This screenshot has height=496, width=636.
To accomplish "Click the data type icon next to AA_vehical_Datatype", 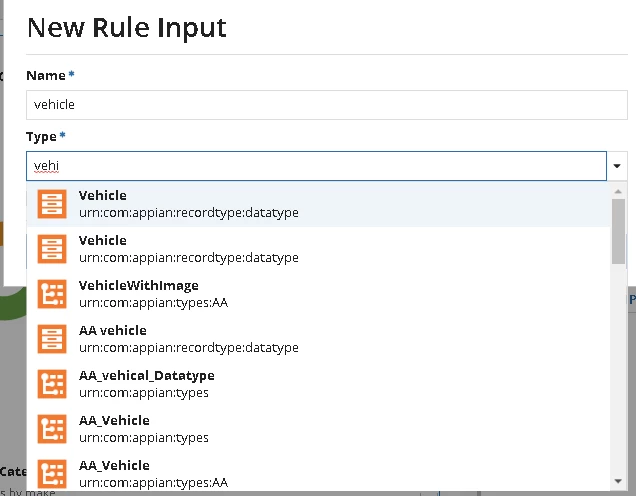I will pos(52,384).
